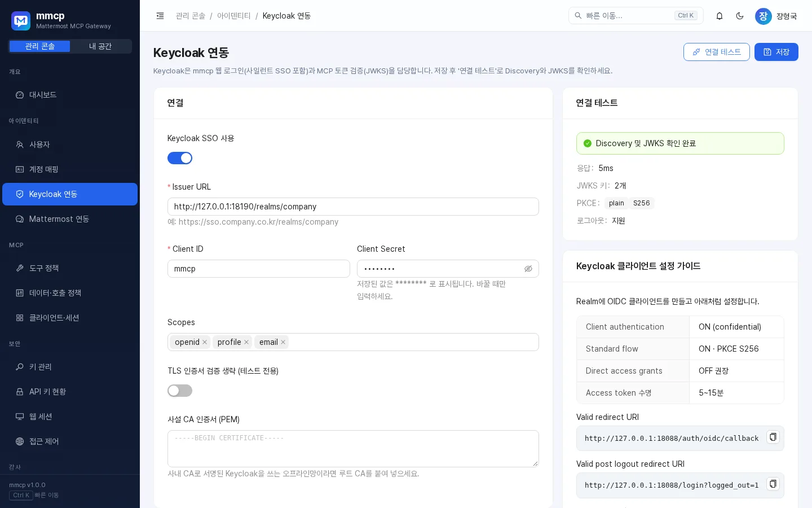Remove the profile scope tag

coord(246,342)
